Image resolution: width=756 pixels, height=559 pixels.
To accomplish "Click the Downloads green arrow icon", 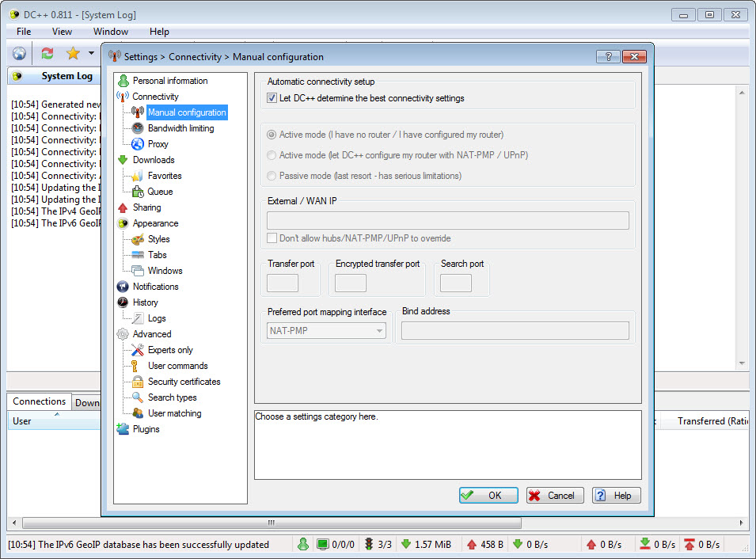I will pyautogui.click(x=123, y=160).
